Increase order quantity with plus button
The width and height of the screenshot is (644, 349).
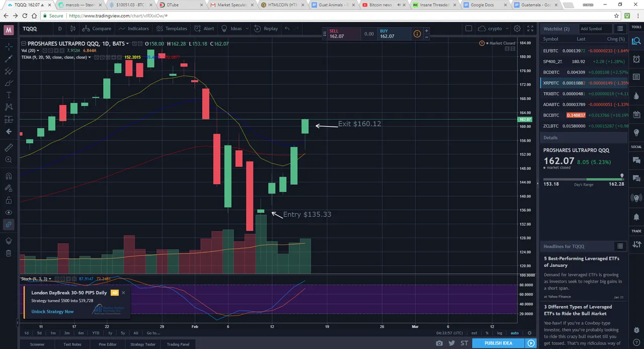[427, 31]
